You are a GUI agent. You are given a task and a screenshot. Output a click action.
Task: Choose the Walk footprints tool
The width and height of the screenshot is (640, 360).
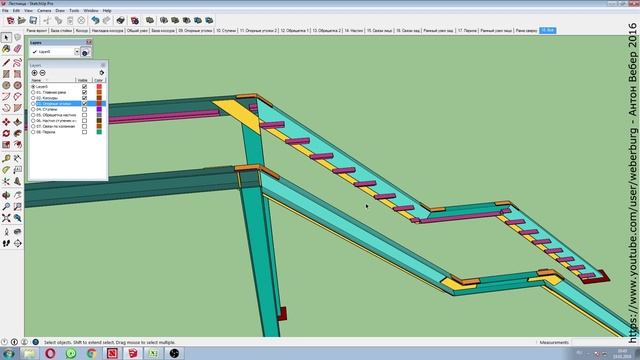click(6, 243)
